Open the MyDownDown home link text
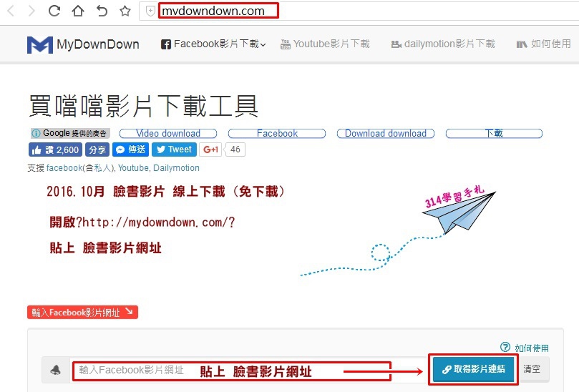This screenshot has width=579, height=392. point(98,44)
